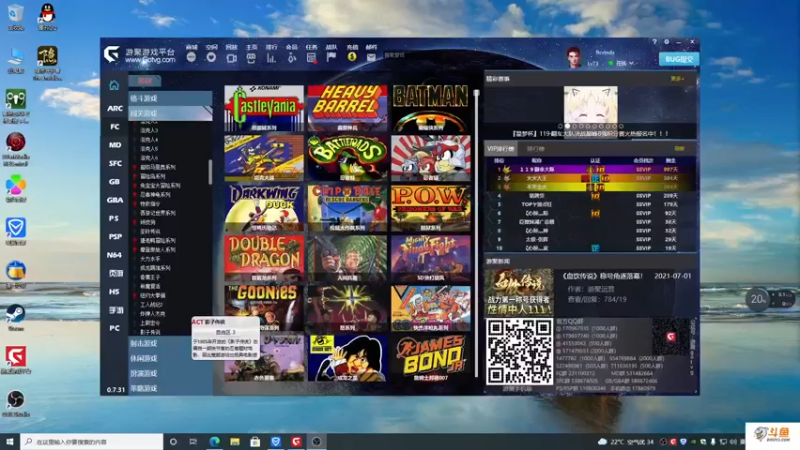Open Microsoft Store taskbar icon
This screenshot has height=450, width=800.
click(255, 441)
